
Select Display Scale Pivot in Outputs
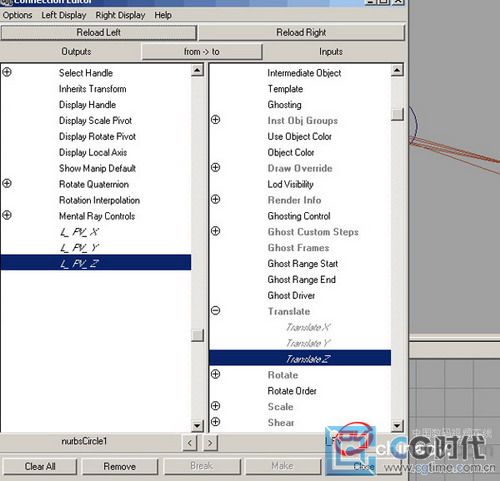coord(96,121)
